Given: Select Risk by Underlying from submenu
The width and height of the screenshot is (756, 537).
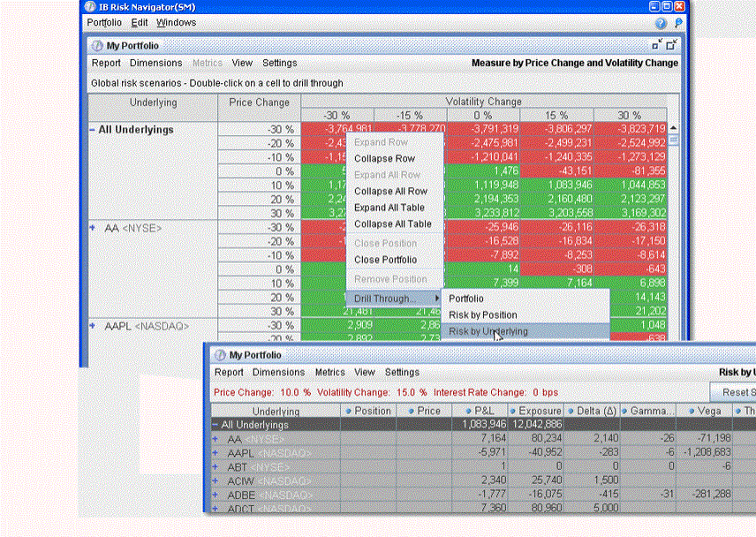Looking at the screenshot, I should point(488,331).
